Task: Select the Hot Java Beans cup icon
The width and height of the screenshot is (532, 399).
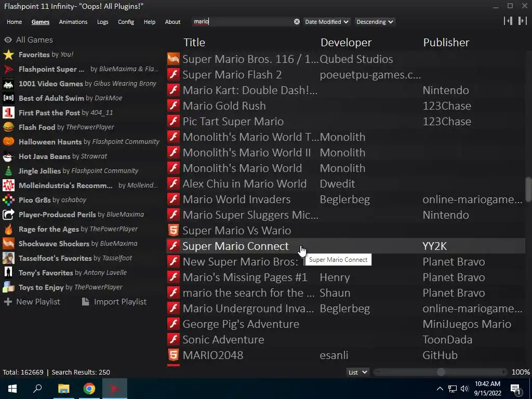Action: click(8, 156)
